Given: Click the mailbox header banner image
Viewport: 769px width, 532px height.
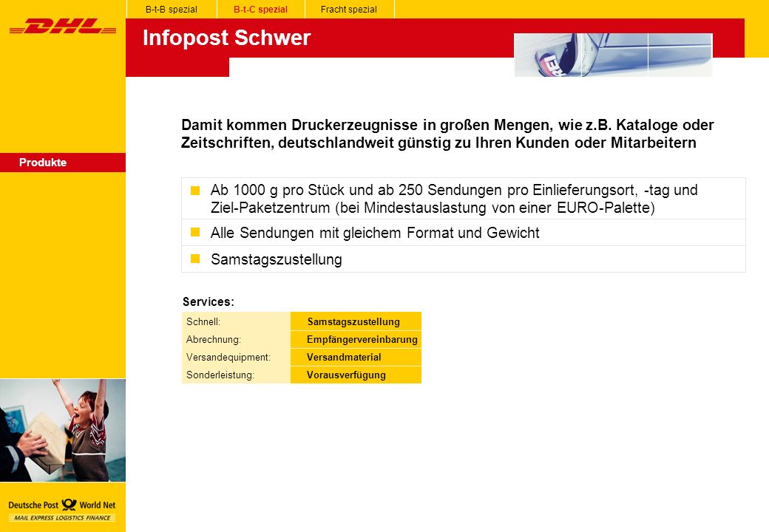Looking at the screenshot, I should (613, 55).
